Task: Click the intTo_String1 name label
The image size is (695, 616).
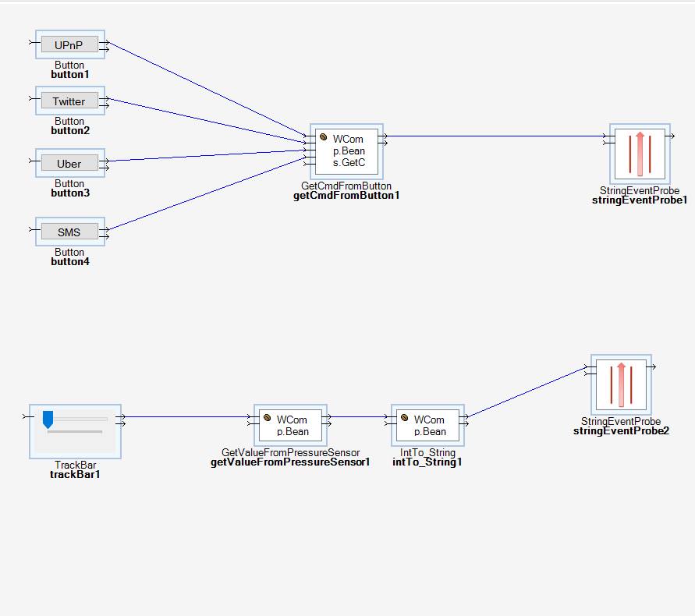Action: [x=427, y=462]
